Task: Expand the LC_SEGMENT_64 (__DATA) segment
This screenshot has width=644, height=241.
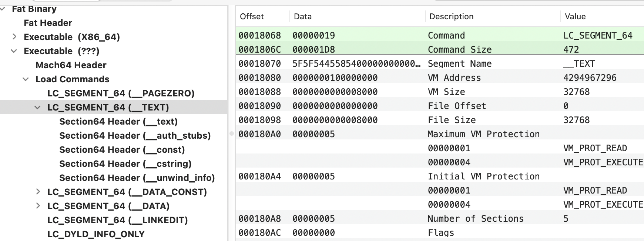Action: pyautogui.click(x=38, y=206)
